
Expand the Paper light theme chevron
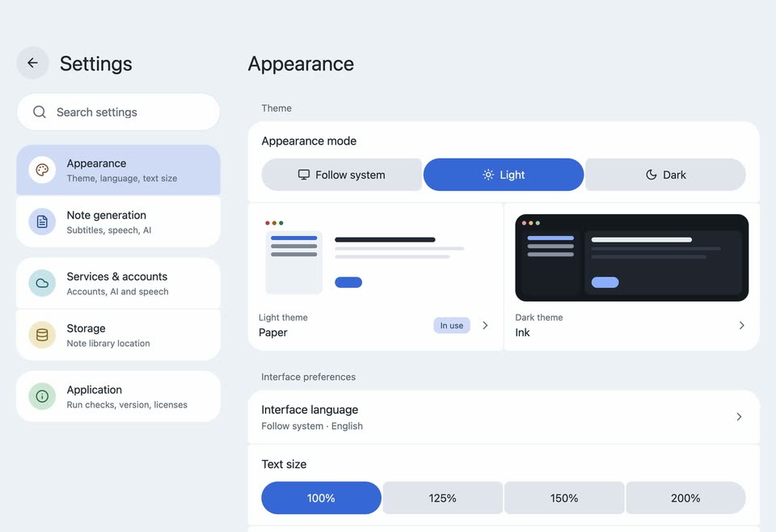point(486,325)
